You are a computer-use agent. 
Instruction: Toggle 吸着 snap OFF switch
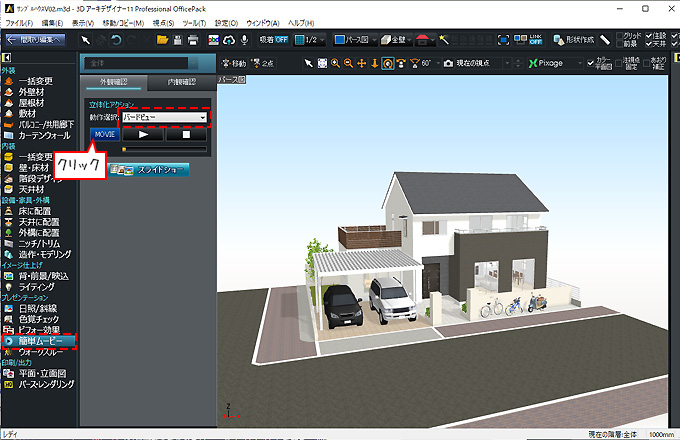click(272, 40)
